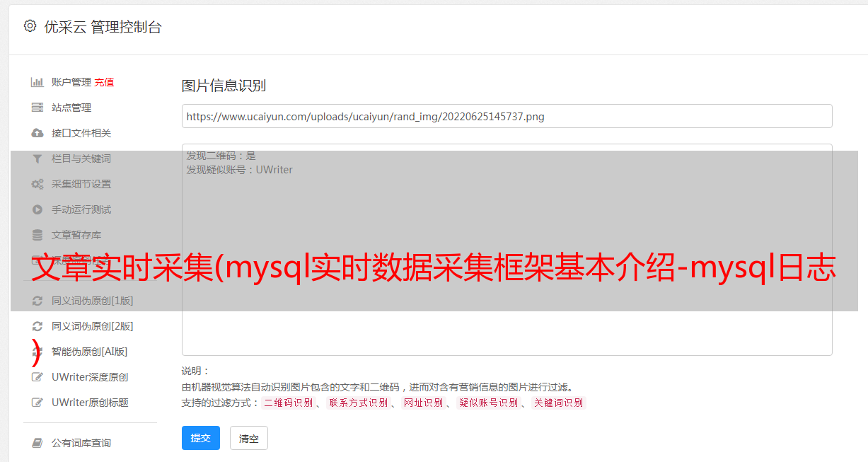This screenshot has width=868, height=462.
Task: Click the 网址识别 filter tag
Action: point(423,403)
